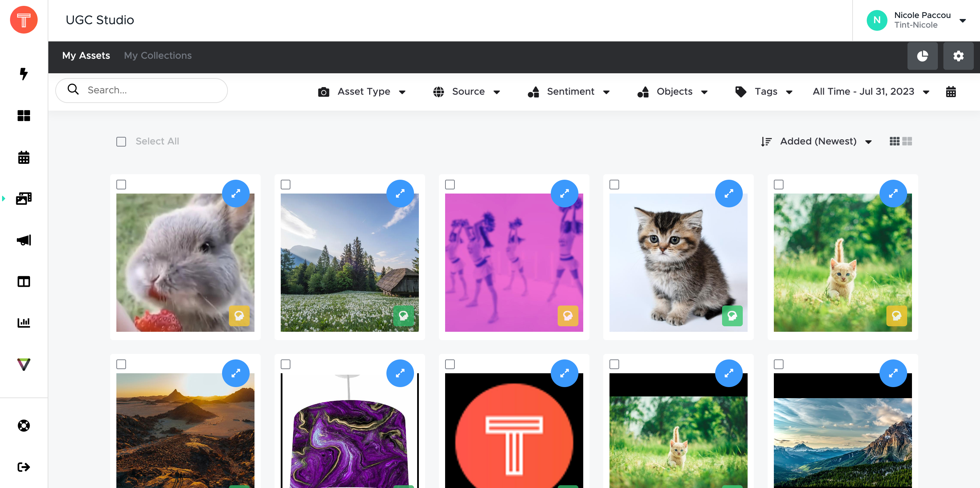Expand the purple marble lampshade asset
The height and width of the screenshot is (488, 980).
[400, 373]
